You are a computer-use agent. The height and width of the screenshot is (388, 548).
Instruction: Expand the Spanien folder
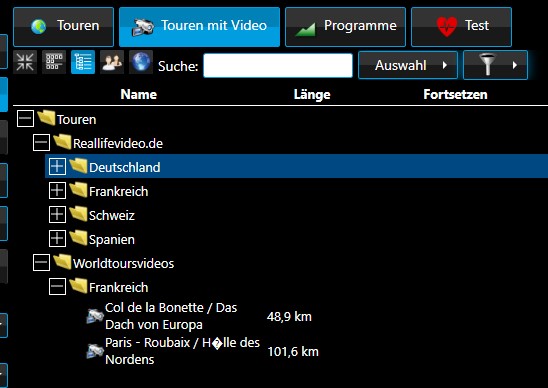(57, 239)
